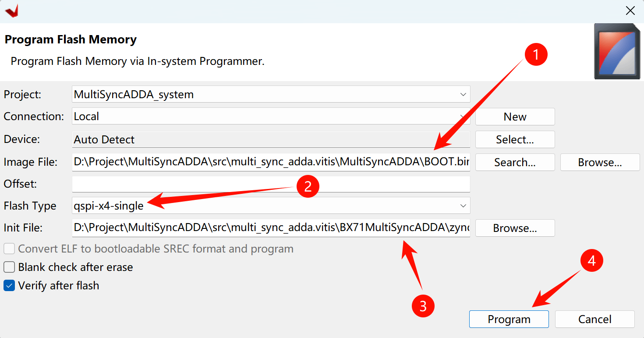Click the Convert ELF to SREC checkbox
The image size is (644, 338).
coord(9,249)
